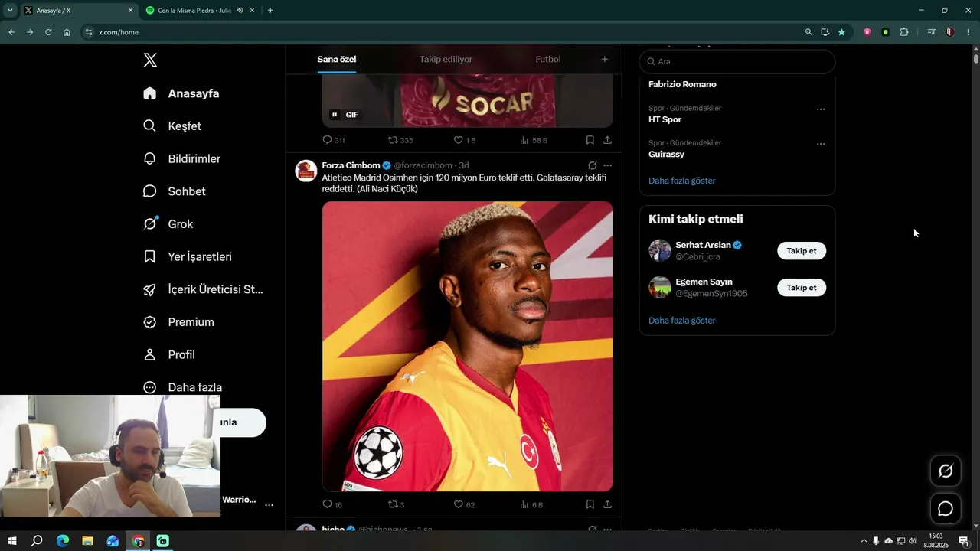Viewport: 980px width, 551px height.
Task: Open the Osimhen photo in the post
Action: [x=467, y=346]
